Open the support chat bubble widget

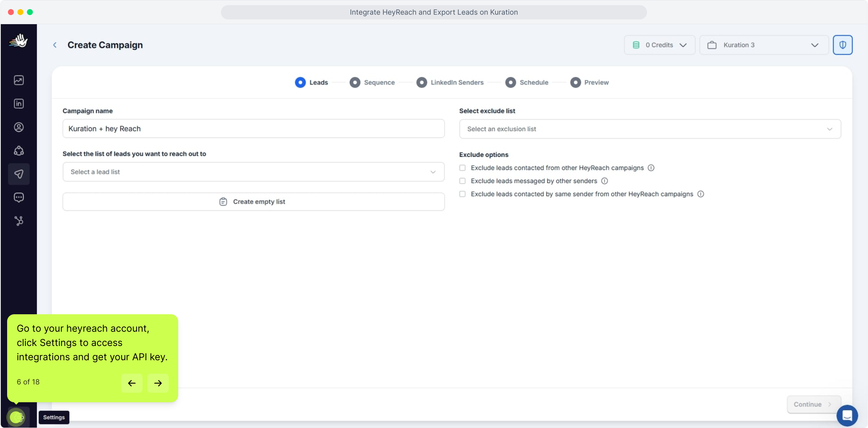coord(847,416)
